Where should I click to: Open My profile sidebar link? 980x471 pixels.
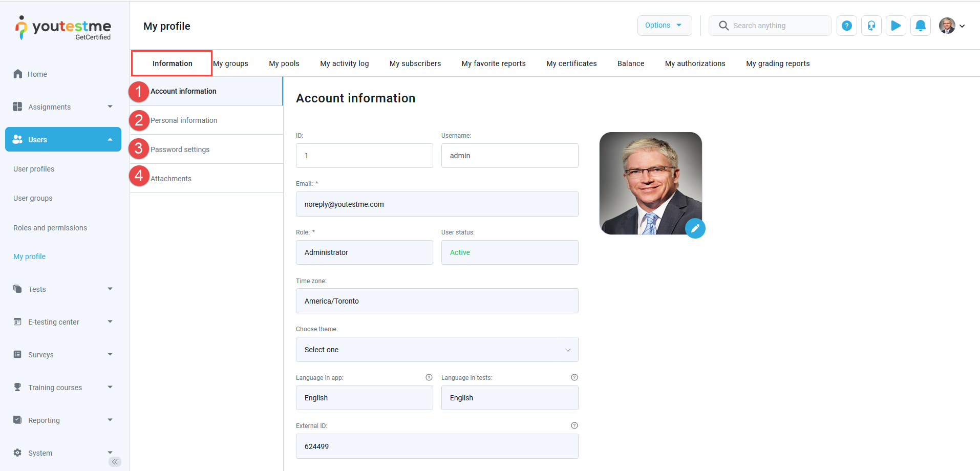(29, 256)
